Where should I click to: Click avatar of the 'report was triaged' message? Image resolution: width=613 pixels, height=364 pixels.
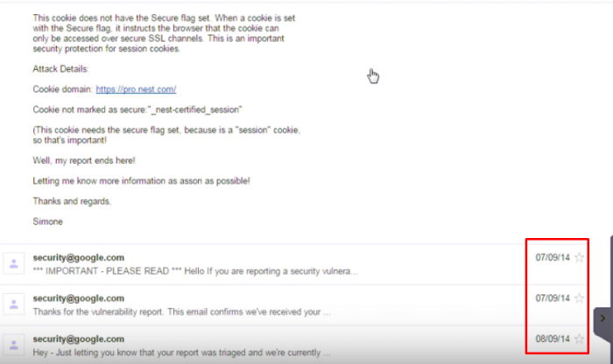14,344
